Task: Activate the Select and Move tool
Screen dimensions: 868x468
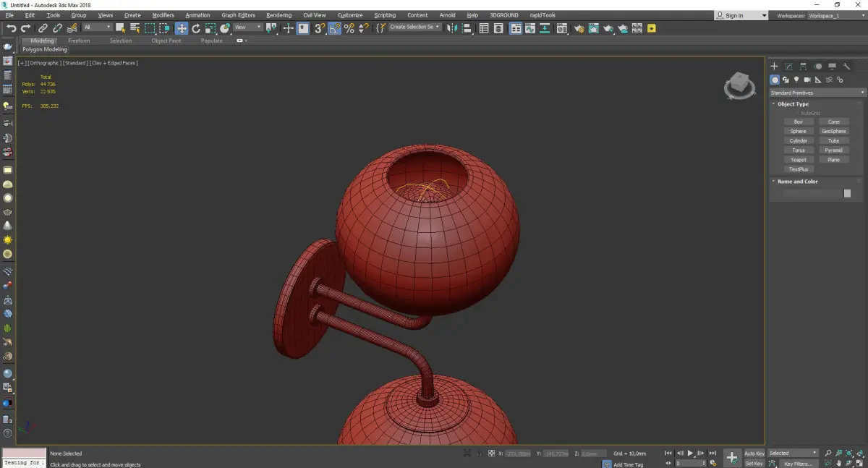Action: point(181,28)
